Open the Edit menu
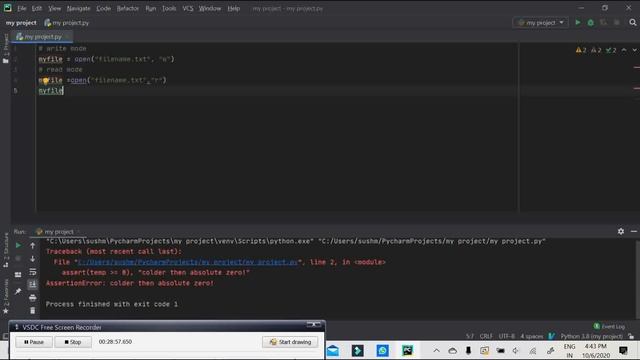 [37, 8]
